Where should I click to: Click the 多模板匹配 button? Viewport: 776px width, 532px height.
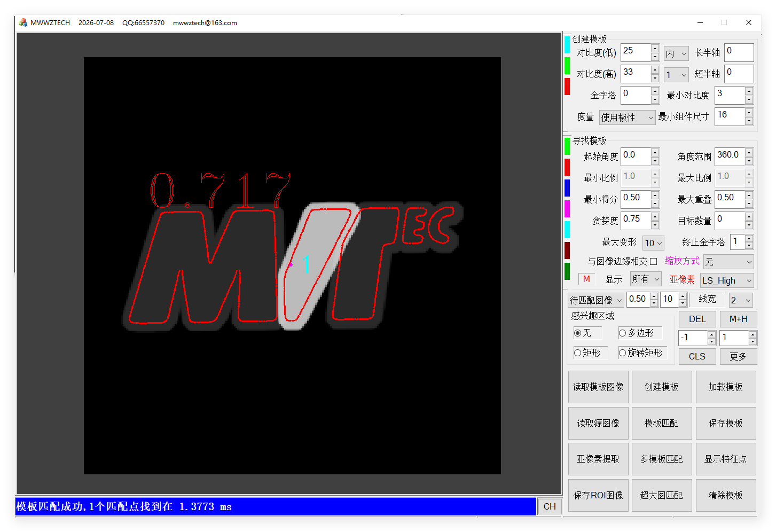(x=662, y=459)
